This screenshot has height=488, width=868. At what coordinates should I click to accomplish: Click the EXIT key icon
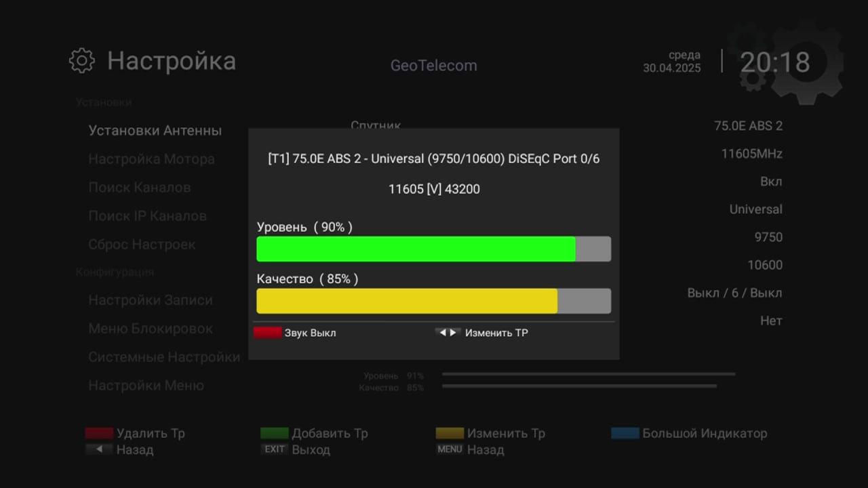coord(275,449)
